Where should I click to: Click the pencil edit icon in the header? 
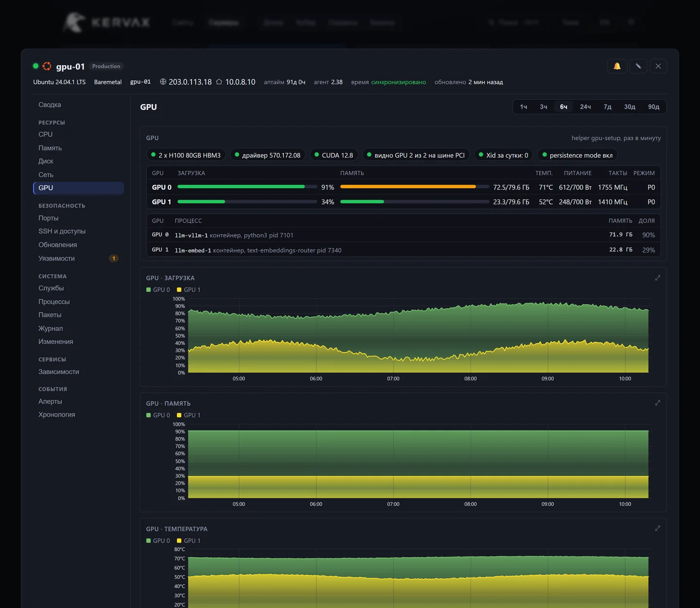[638, 66]
